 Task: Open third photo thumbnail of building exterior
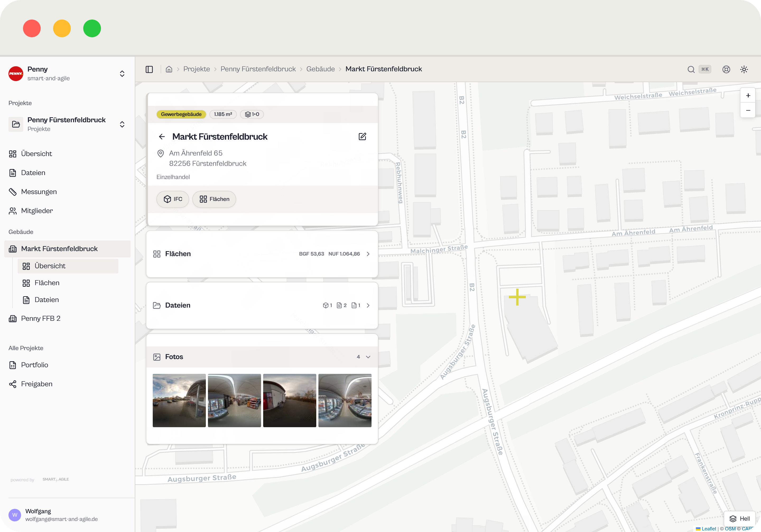[290, 401]
